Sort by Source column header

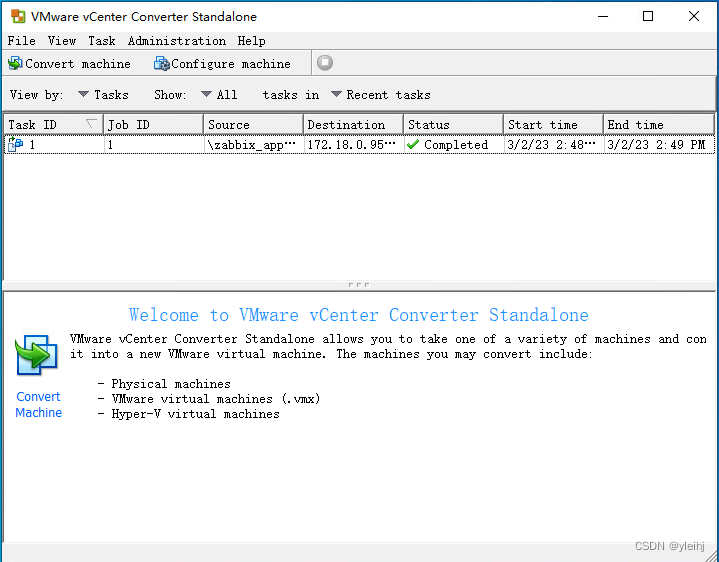pyautogui.click(x=254, y=125)
